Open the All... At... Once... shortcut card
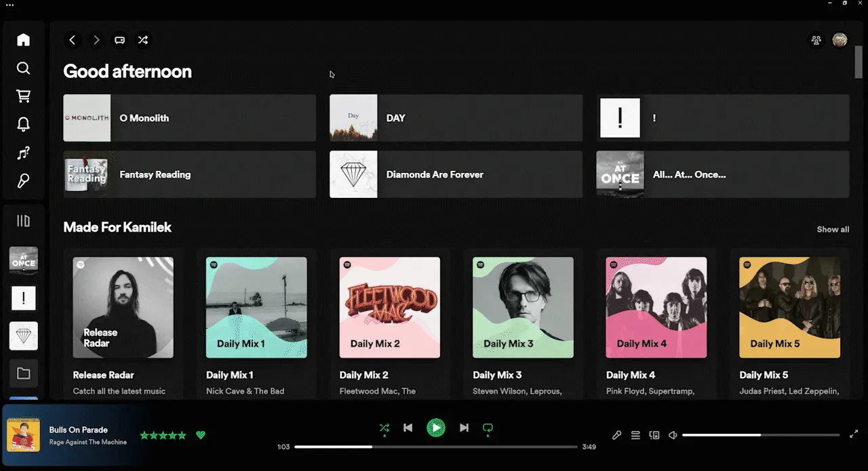This screenshot has height=471, width=868. (x=723, y=174)
